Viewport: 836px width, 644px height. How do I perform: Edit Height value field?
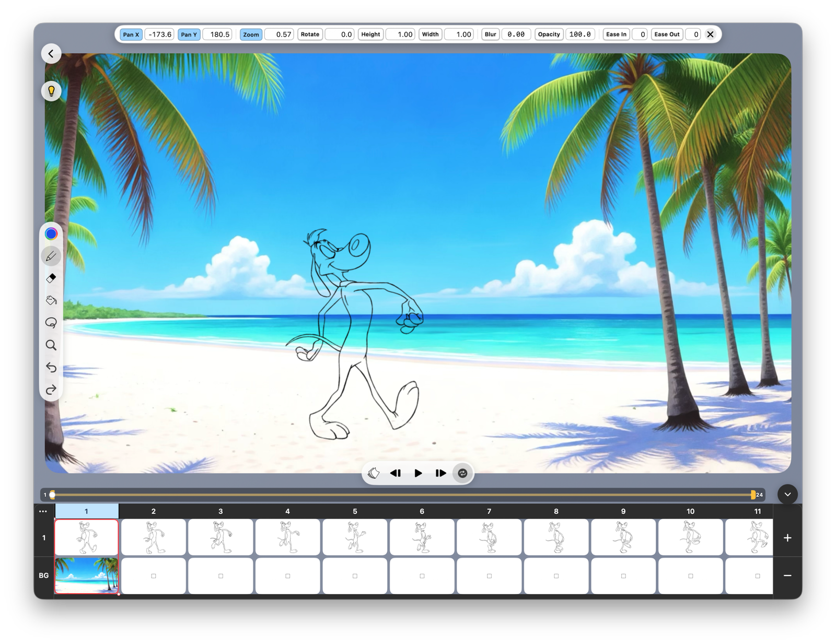(400, 34)
